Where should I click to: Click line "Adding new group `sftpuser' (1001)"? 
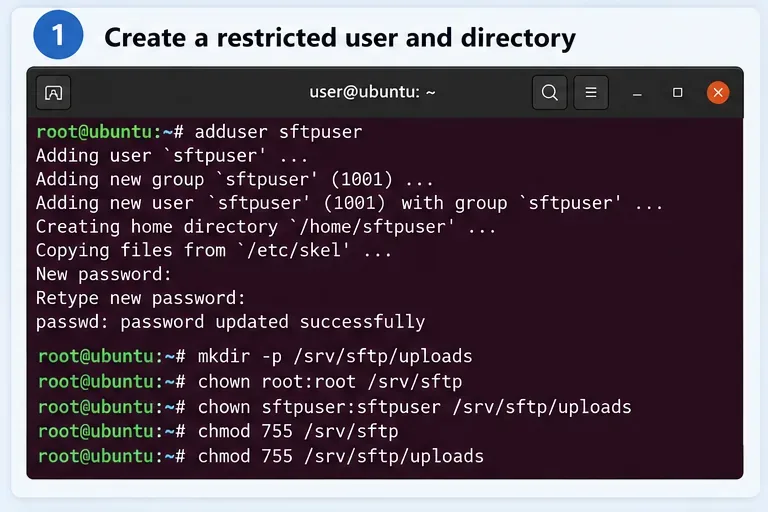coord(235,179)
